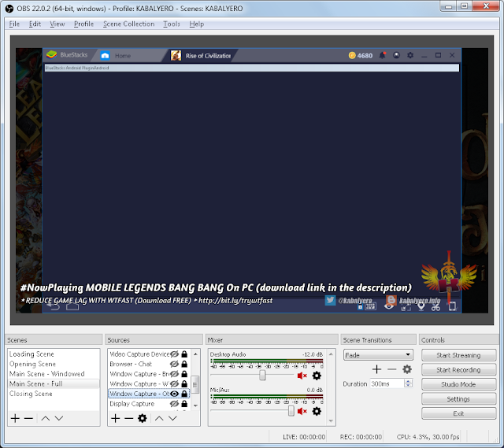Image resolution: width=504 pixels, height=448 pixels.
Task: Click the BlueStacks coin balance 4680 icon
Action: [352, 55]
